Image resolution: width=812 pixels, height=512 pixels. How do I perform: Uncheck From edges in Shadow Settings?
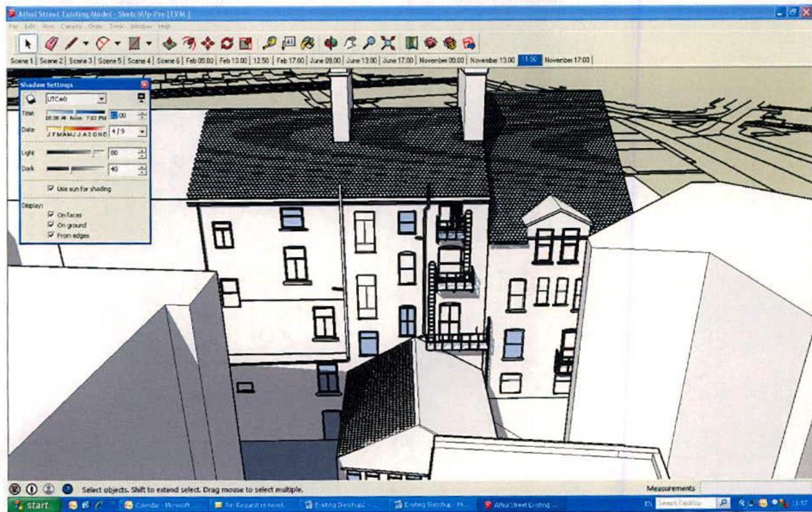[x=51, y=234]
